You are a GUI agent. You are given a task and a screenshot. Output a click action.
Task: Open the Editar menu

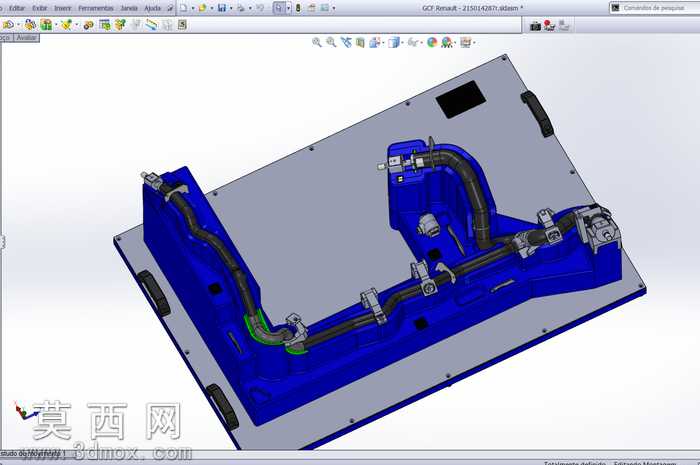click(x=17, y=8)
